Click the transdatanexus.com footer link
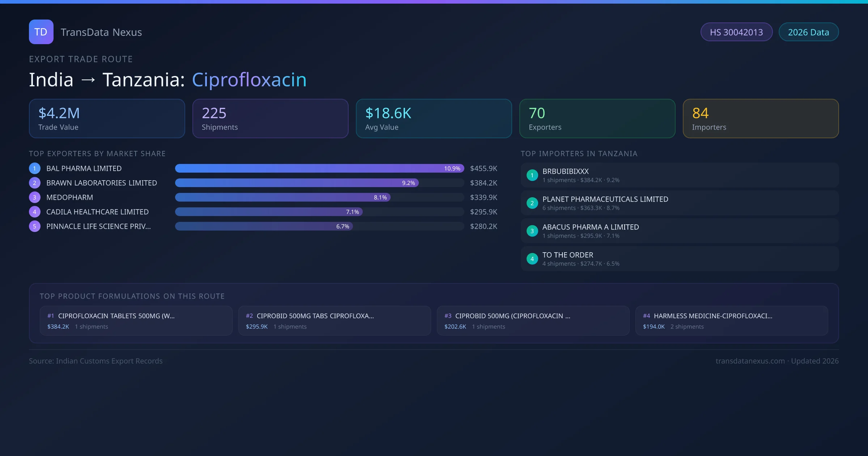 (x=750, y=361)
